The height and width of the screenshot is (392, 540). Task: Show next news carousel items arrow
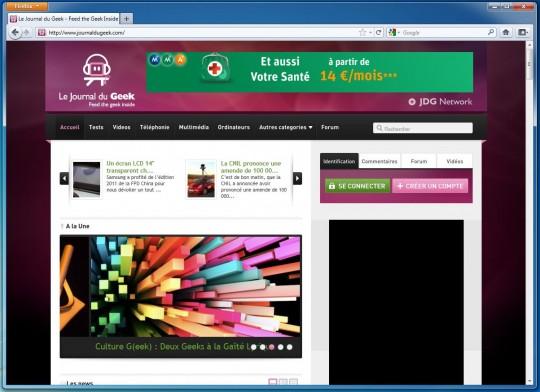tap(298, 178)
